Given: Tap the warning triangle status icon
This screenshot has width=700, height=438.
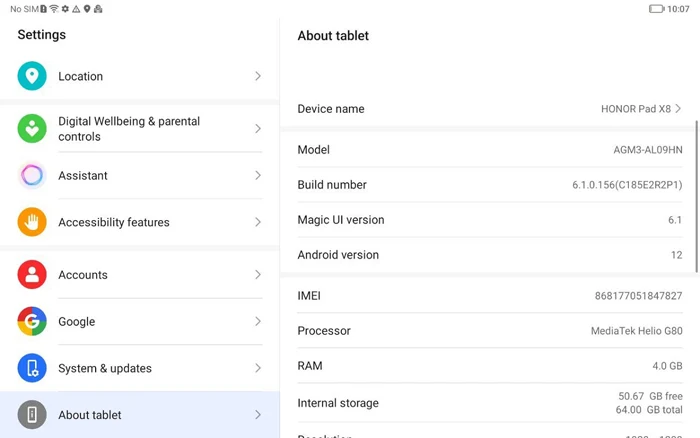Looking at the screenshot, I should point(76,8).
